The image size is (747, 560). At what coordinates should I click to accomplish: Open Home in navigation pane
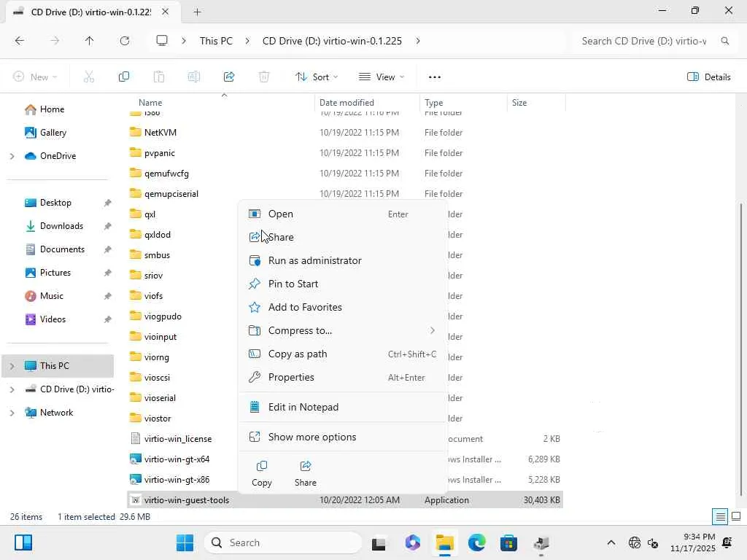pyautogui.click(x=52, y=109)
